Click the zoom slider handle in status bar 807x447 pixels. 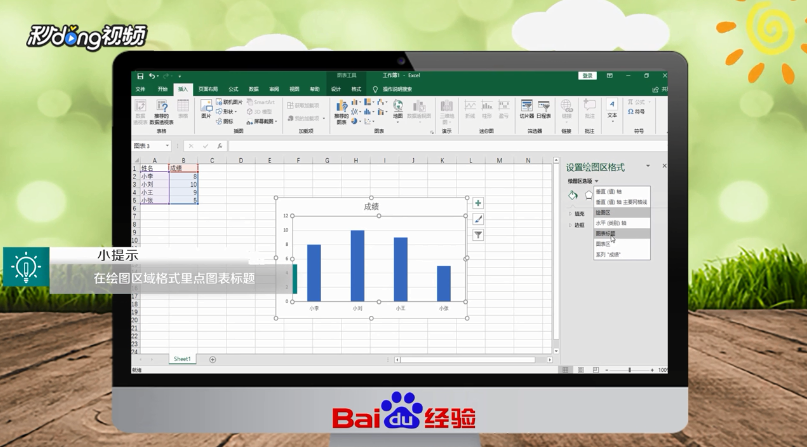(629, 370)
